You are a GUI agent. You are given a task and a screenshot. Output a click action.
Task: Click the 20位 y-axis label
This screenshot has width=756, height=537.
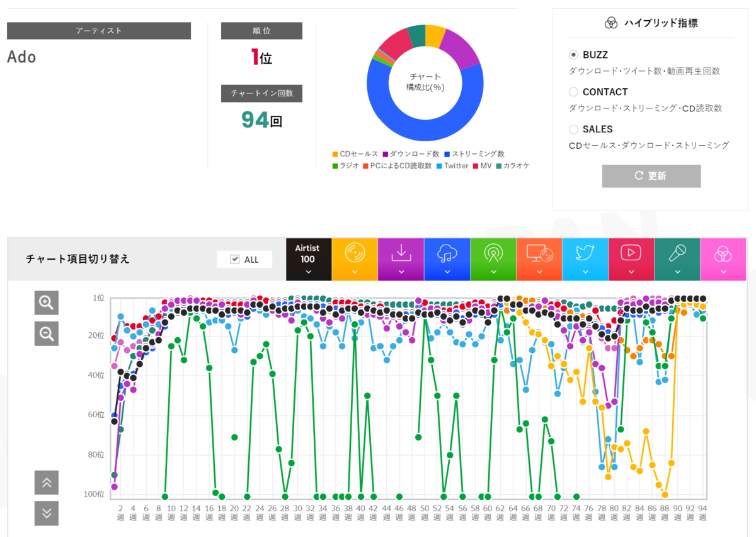pos(96,335)
